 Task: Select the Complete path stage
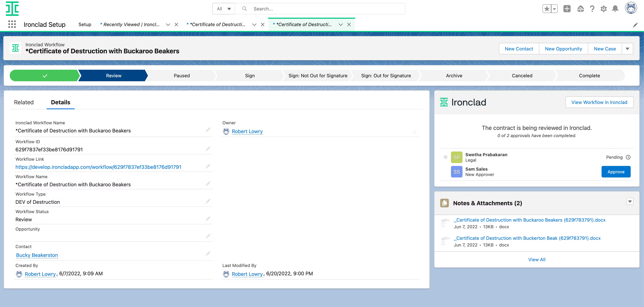coord(589,76)
